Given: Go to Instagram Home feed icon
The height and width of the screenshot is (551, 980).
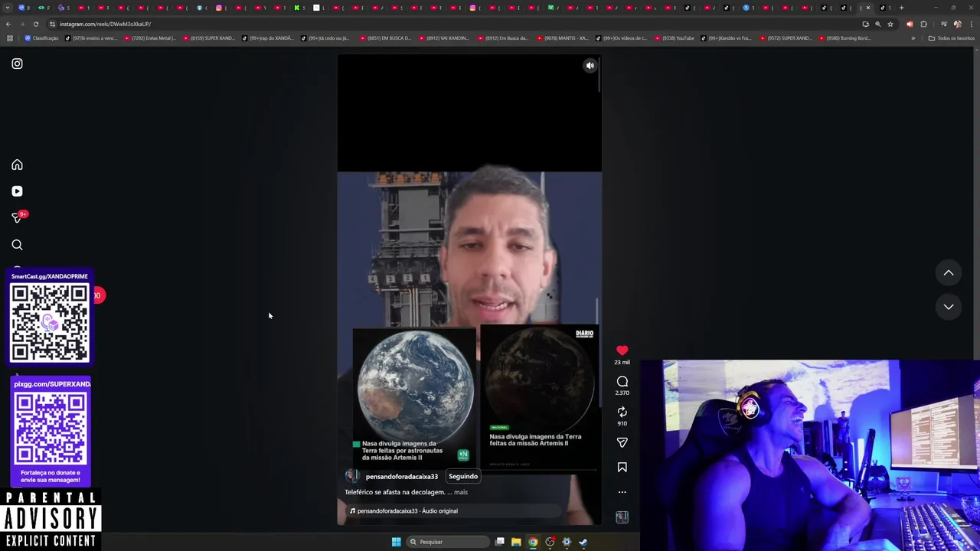Looking at the screenshot, I should click(x=17, y=165).
